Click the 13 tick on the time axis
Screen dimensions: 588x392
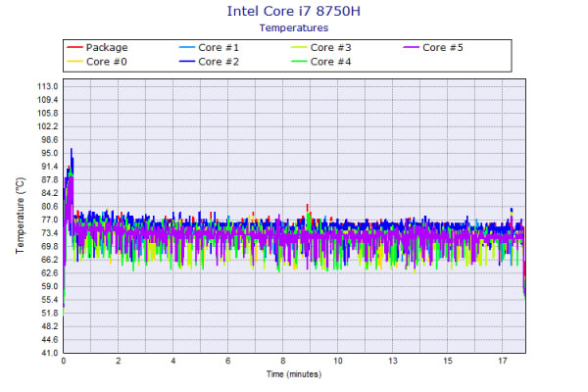[x=393, y=361]
